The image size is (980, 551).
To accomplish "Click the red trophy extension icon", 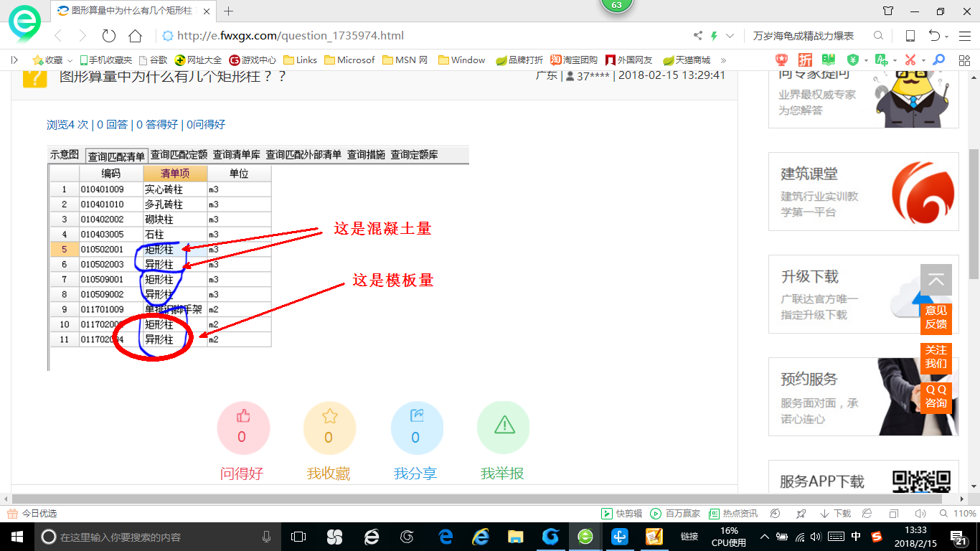I will click(781, 60).
